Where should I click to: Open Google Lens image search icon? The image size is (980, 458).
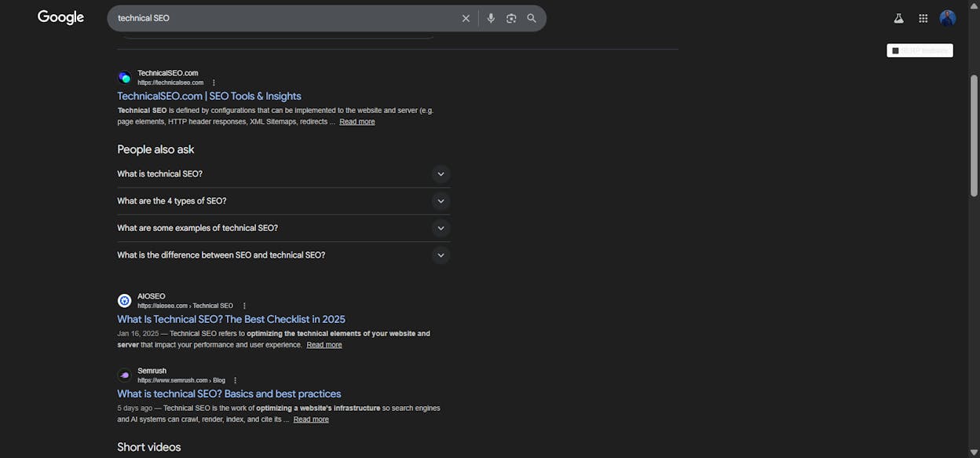click(x=511, y=18)
